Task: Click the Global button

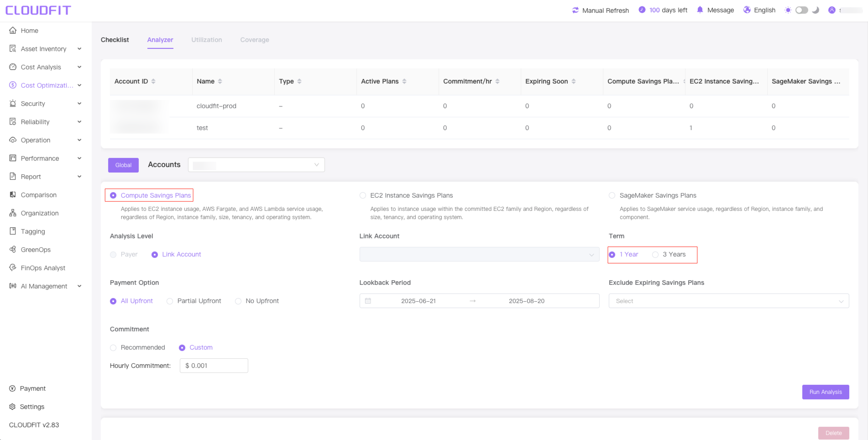Action: (123, 165)
